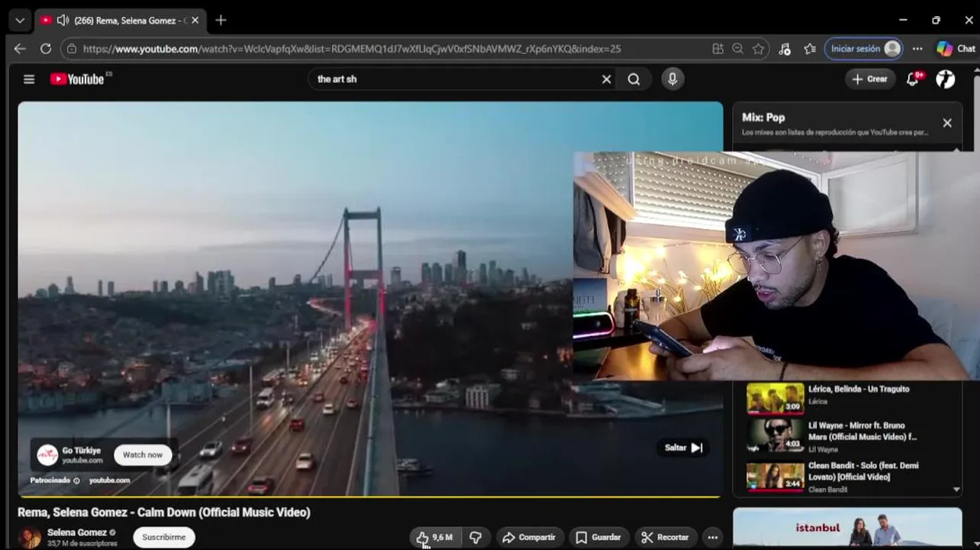
Task: Open the tab search dropdown arrow
Action: pyautogui.click(x=20, y=20)
